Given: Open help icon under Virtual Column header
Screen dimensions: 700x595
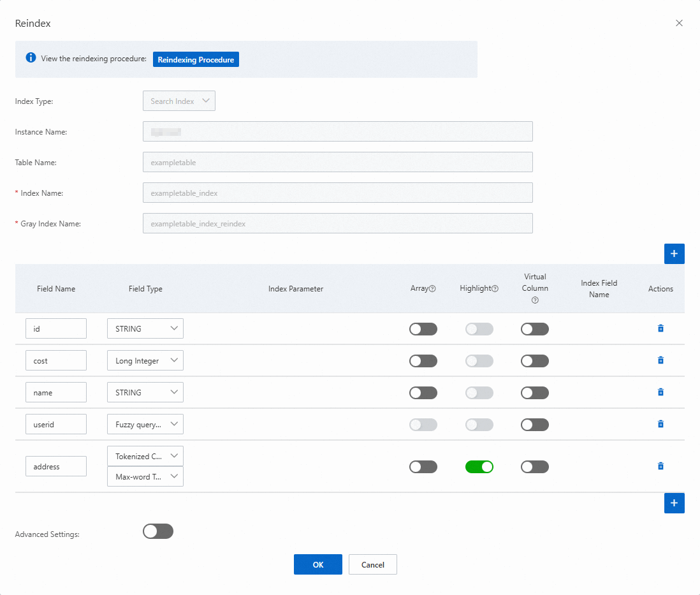Looking at the screenshot, I should (535, 300).
